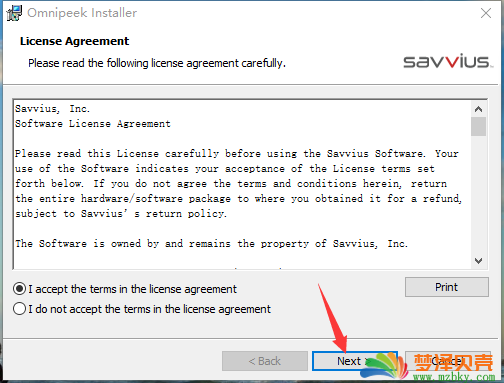Click the greyed-out Back button
Viewport: 504px width, 383px height.
click(265, 361)
